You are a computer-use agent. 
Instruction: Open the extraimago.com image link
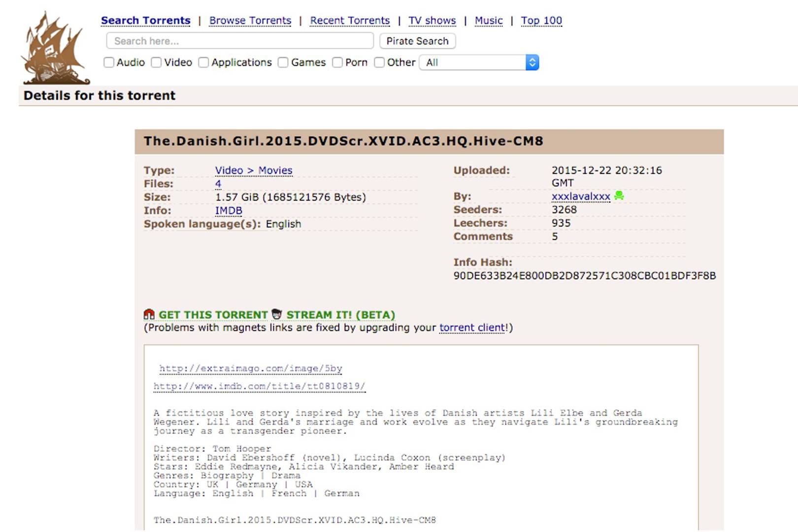pos(251,368)
